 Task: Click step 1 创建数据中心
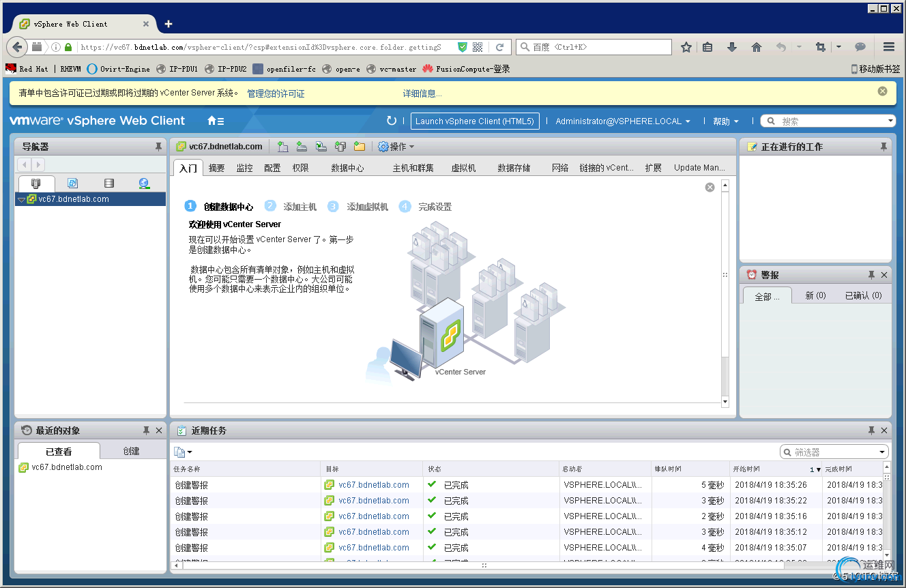point(219,207)
